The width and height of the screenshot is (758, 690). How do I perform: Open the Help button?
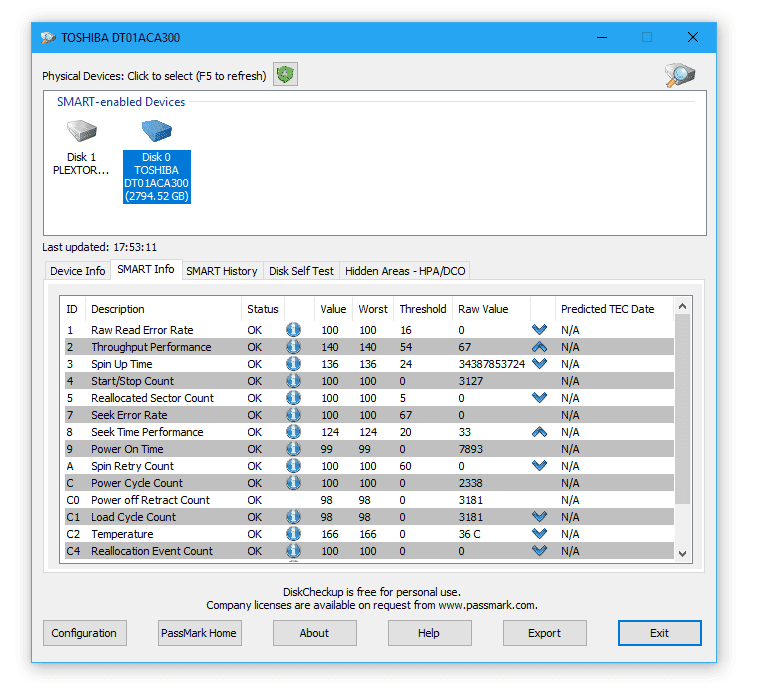(429, 633)
